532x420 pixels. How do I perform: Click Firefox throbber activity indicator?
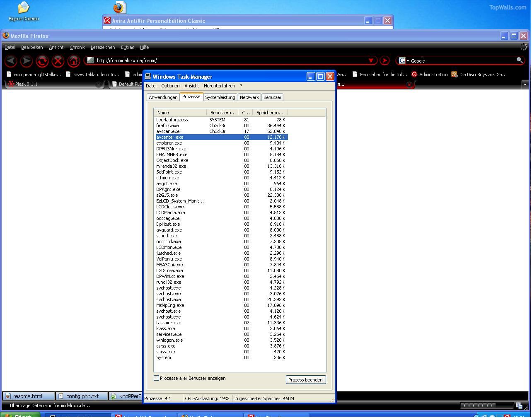(x=524, y=47)
